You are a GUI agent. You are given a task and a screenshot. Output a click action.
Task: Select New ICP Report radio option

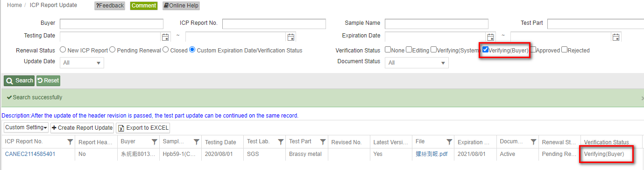[x=63, y=50]
